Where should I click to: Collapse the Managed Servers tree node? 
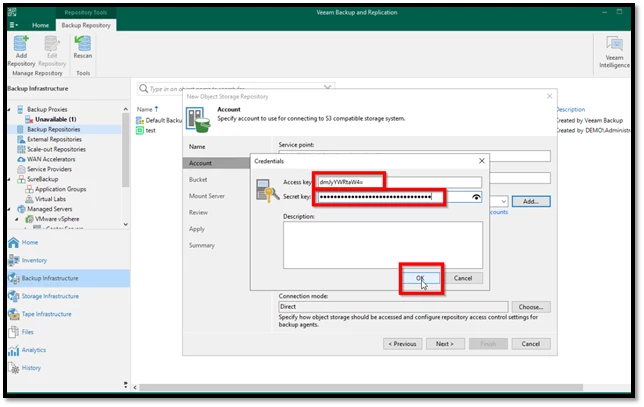pos(9,209)
